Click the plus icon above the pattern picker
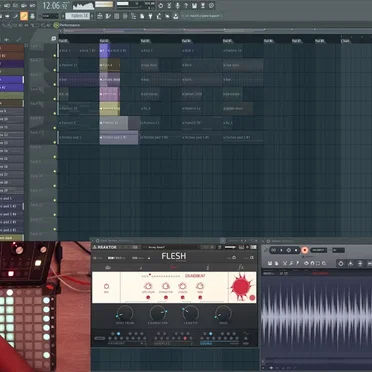This screenshot has width=372, height=372. [6, 39]
